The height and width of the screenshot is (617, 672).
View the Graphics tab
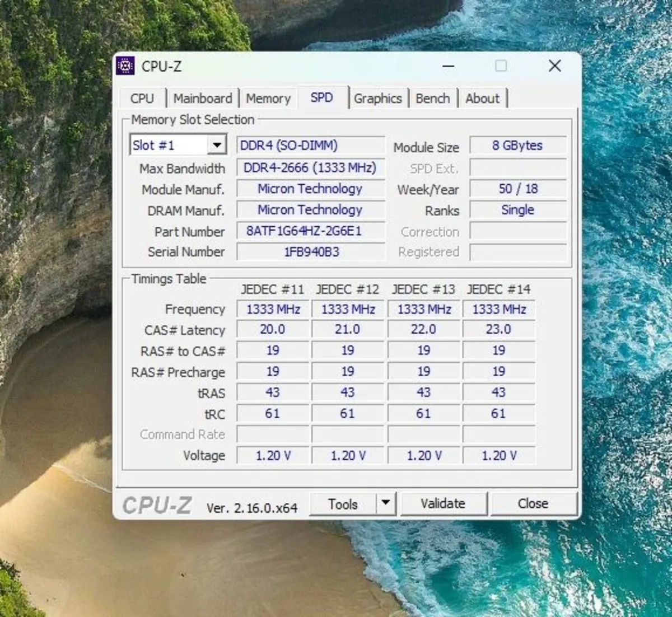click(x=379, y=99)
